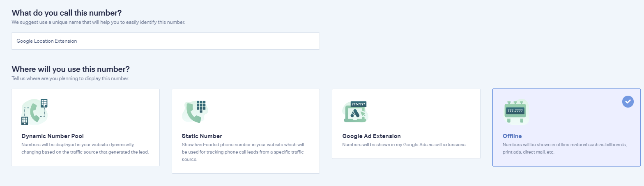The height and width of the screenshot is (186, 644).
Task: Click the Offline option card
Action: coord(566,127)
